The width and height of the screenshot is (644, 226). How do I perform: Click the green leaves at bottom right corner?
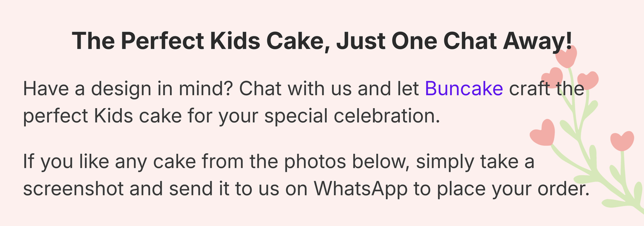623,204
